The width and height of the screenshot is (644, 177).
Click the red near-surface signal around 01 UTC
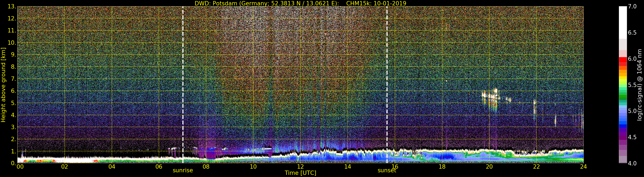click(39, 161)
